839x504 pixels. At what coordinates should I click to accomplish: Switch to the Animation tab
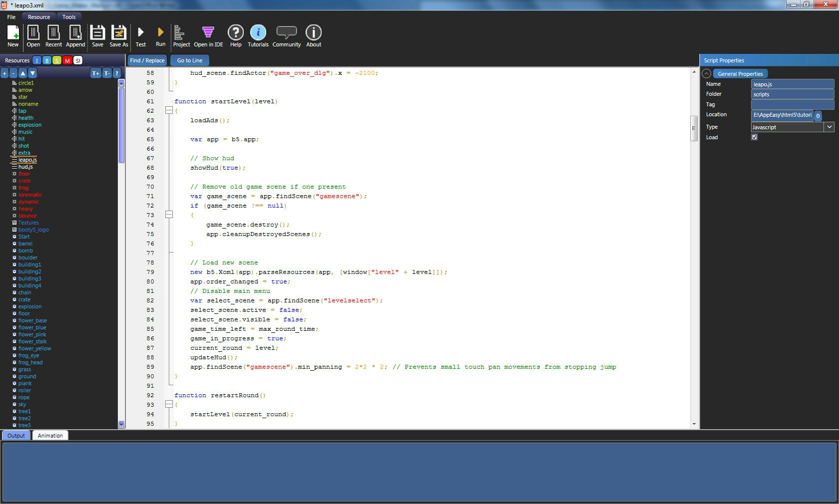click(x=49, y=435)
